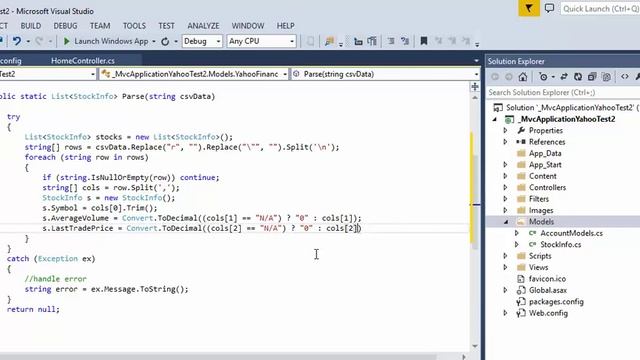Open the WINDOW menu

pos(248,26)
